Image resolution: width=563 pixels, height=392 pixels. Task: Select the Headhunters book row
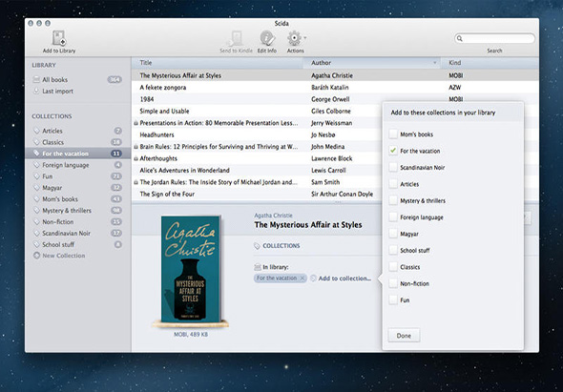[257, 134]
